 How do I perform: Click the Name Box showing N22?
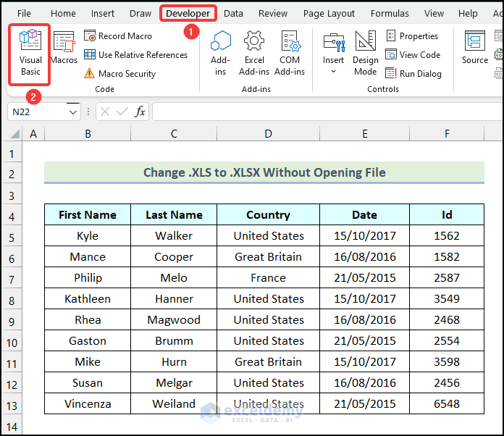(x=38, y=112)
